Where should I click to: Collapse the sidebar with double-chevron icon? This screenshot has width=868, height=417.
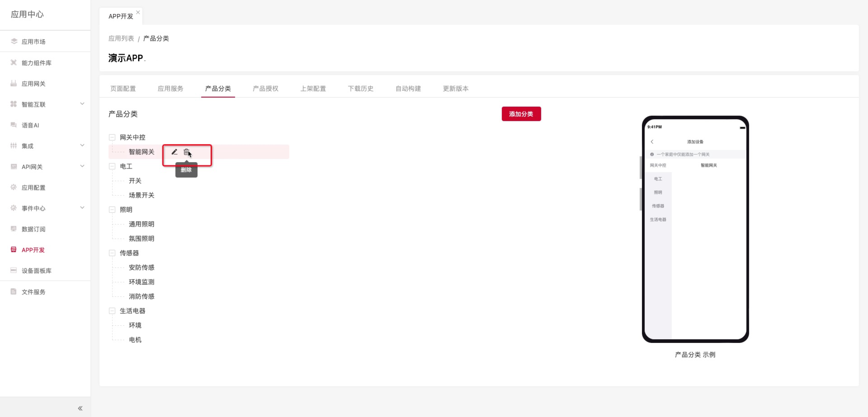tap(80, 408)
